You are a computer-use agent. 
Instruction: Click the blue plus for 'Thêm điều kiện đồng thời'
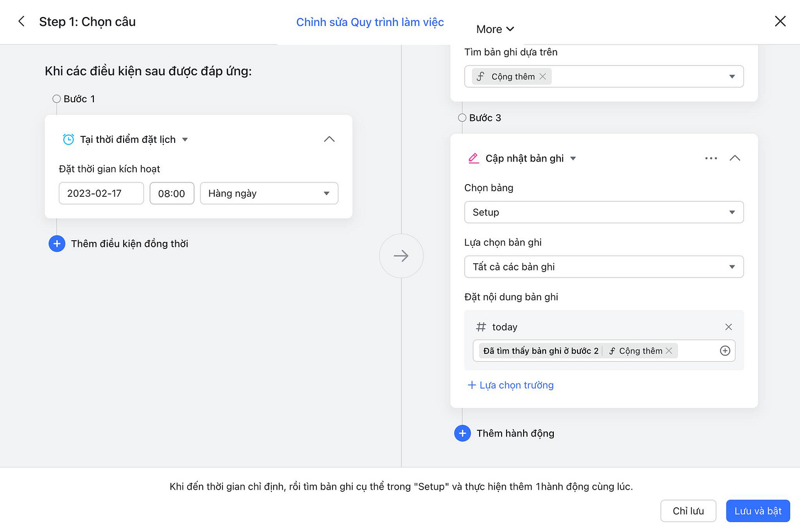click(57, 243)
